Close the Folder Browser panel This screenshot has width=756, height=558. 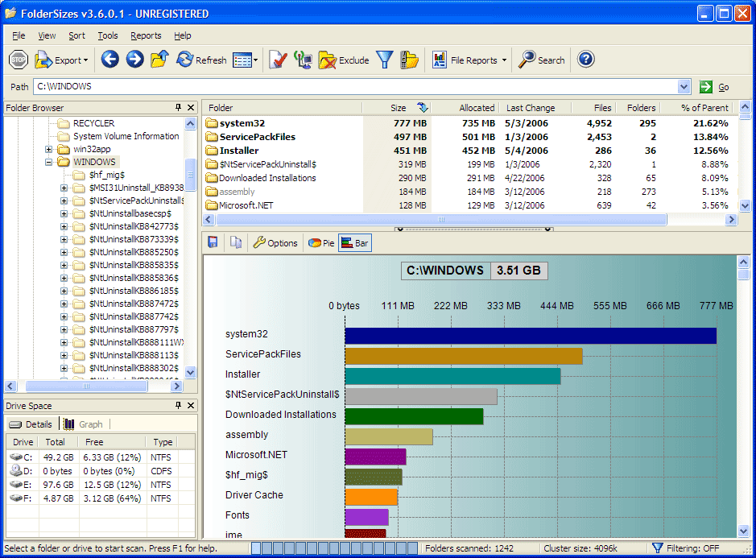191,107
